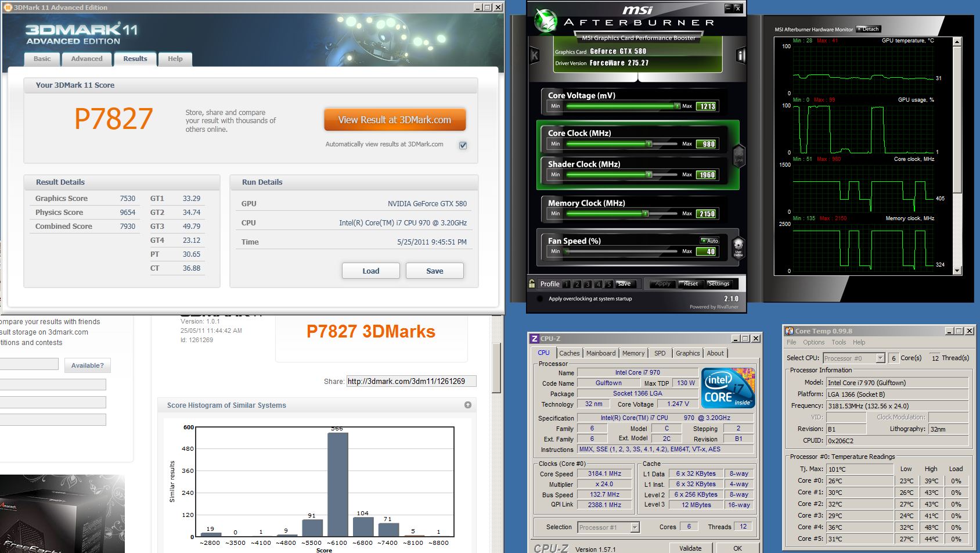Collapse the Score Histogram panel arrow icon

(x=468, y=405)
